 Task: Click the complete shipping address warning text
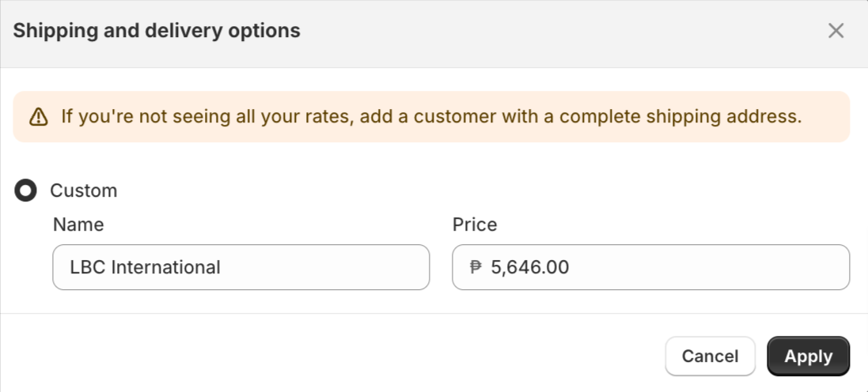tap(431, 117)
